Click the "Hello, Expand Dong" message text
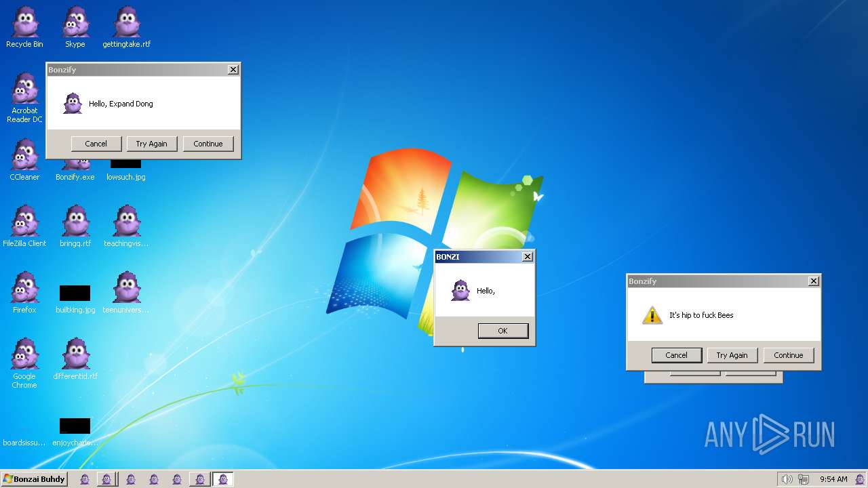Image resolution: width=868 pixels, height=488 pixels. point(121,104)
